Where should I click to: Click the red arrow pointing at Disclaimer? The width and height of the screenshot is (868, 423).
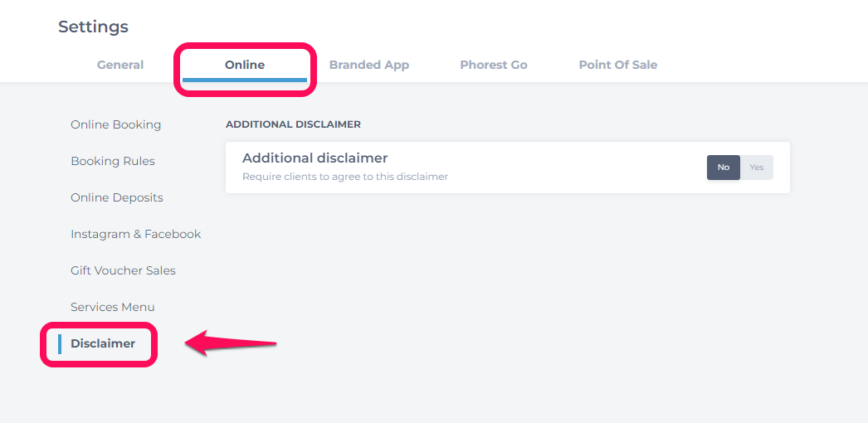point(231,343)
